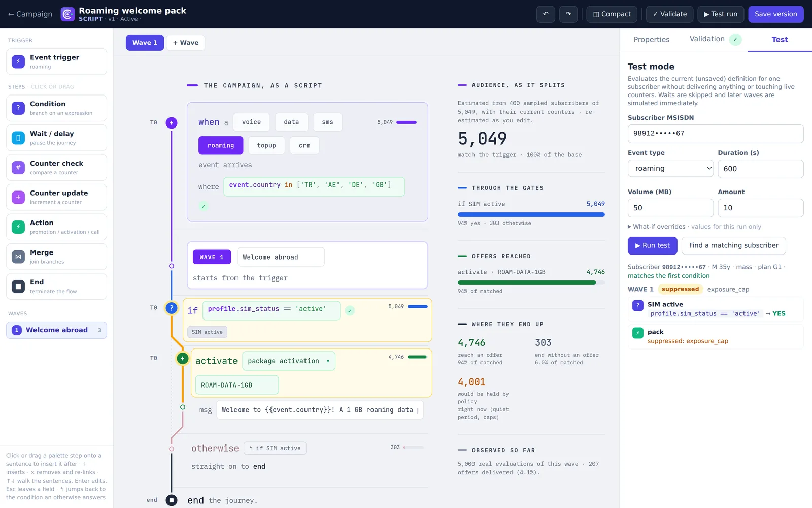812x508 pixels.
Task: Click the Save version button
Action: [775, 14]
